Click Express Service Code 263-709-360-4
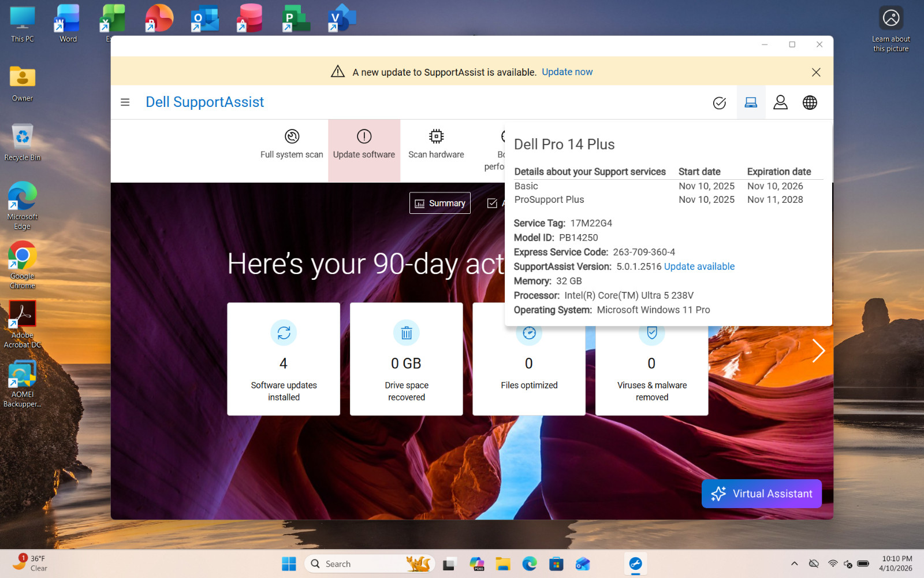Screen dimensions: 924x578 coord(644,252)
